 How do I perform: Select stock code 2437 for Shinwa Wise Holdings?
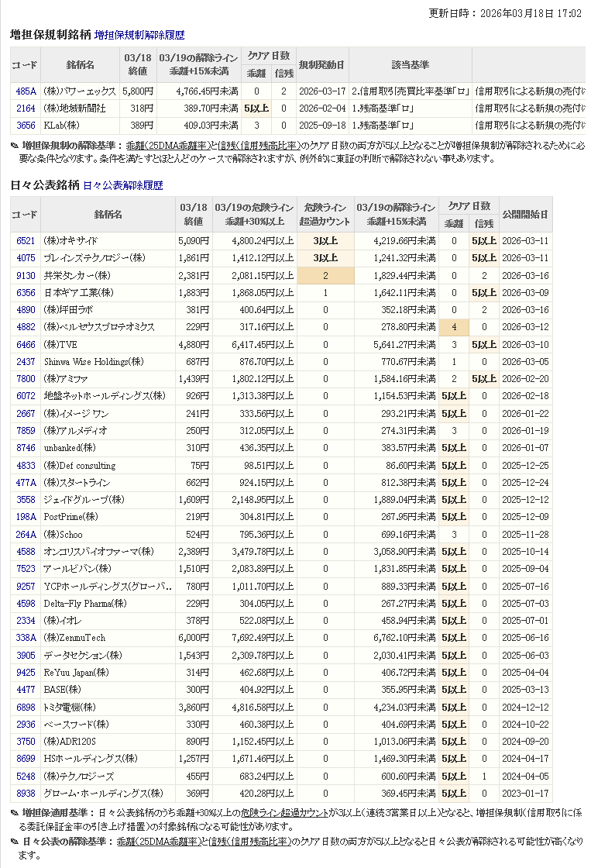pyautogui.click(x=26, y=362)
